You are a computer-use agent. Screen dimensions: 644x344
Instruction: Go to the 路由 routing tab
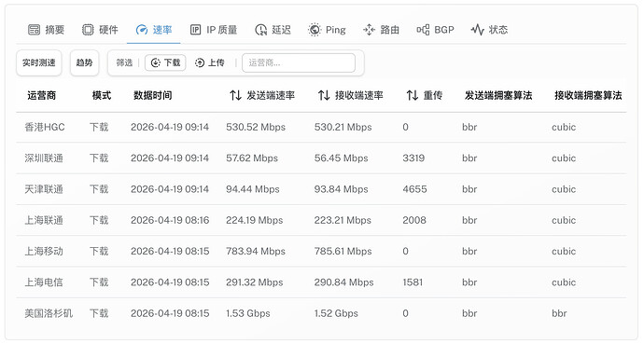[381, 30]
